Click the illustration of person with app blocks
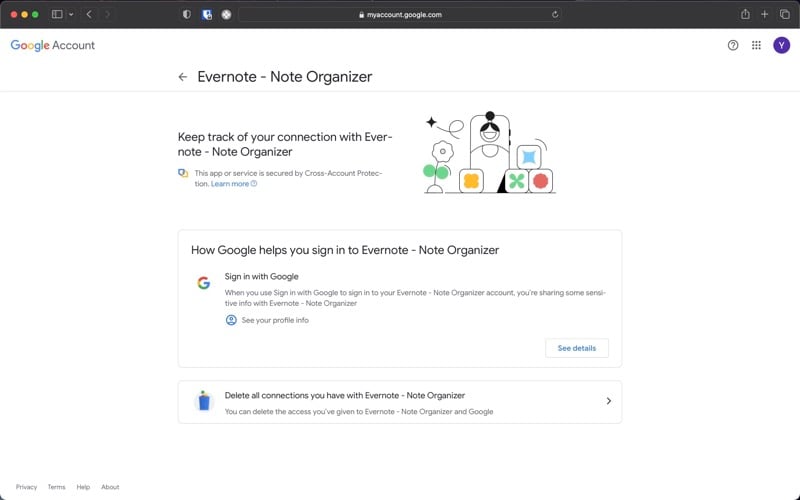The image size is (800, 500). [x=489, y=153]
